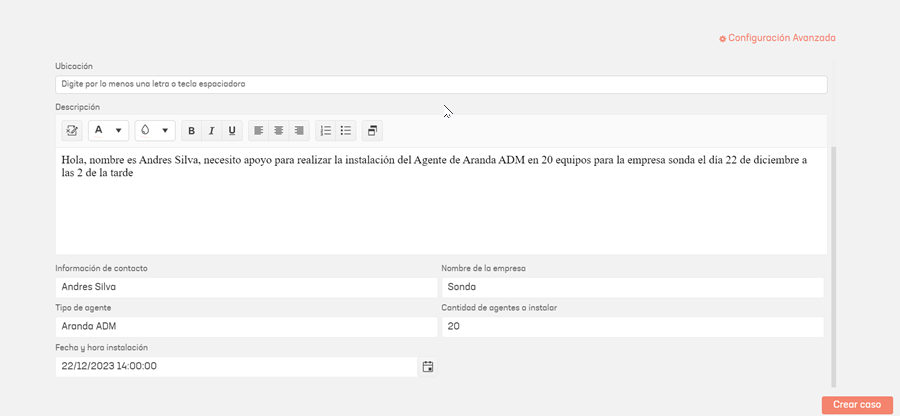Click the Tipo de agente field
The height and width of the screenshot is (416, 900).
point(246,327)
